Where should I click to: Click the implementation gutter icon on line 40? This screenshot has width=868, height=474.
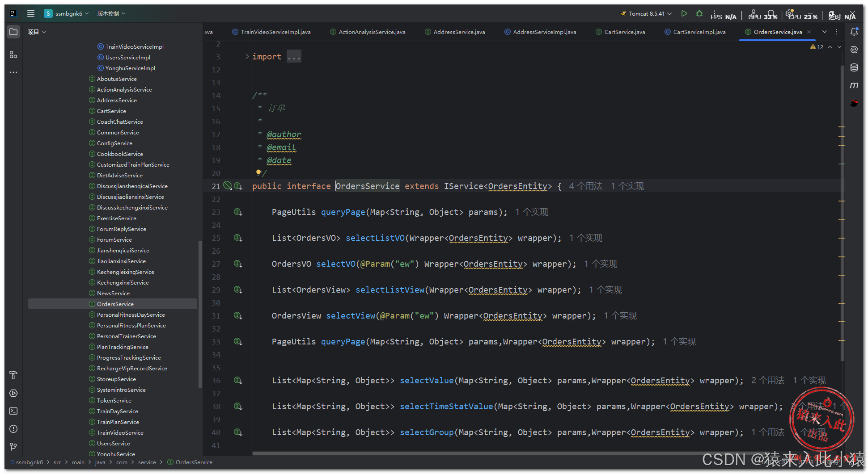click(x=238, y=432)
